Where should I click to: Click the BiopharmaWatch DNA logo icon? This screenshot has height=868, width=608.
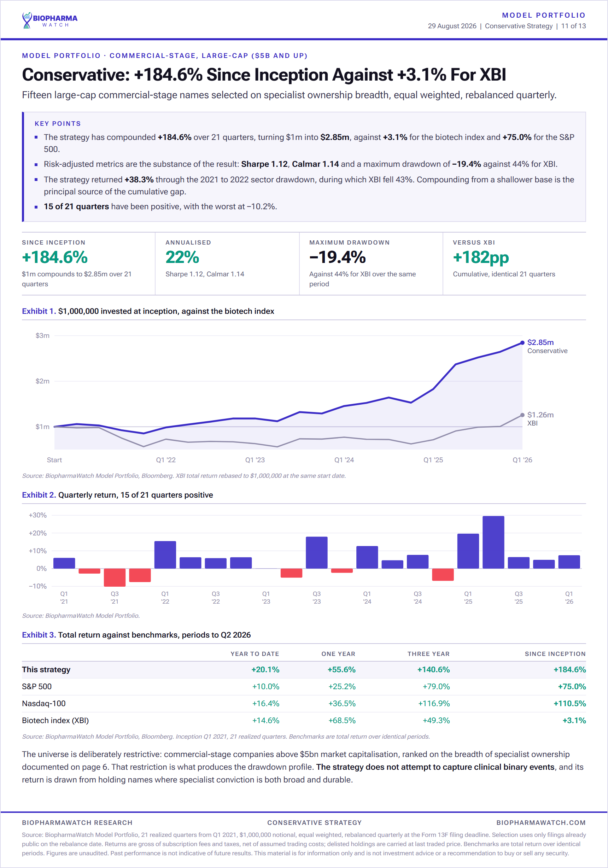click(x=27, y=20)
